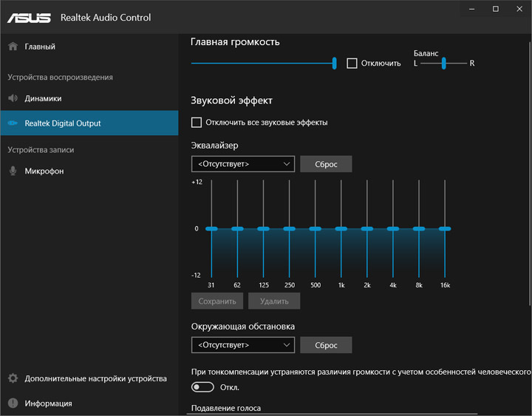
Task: Open the Динамики playback device page
Action: point(43,98)
